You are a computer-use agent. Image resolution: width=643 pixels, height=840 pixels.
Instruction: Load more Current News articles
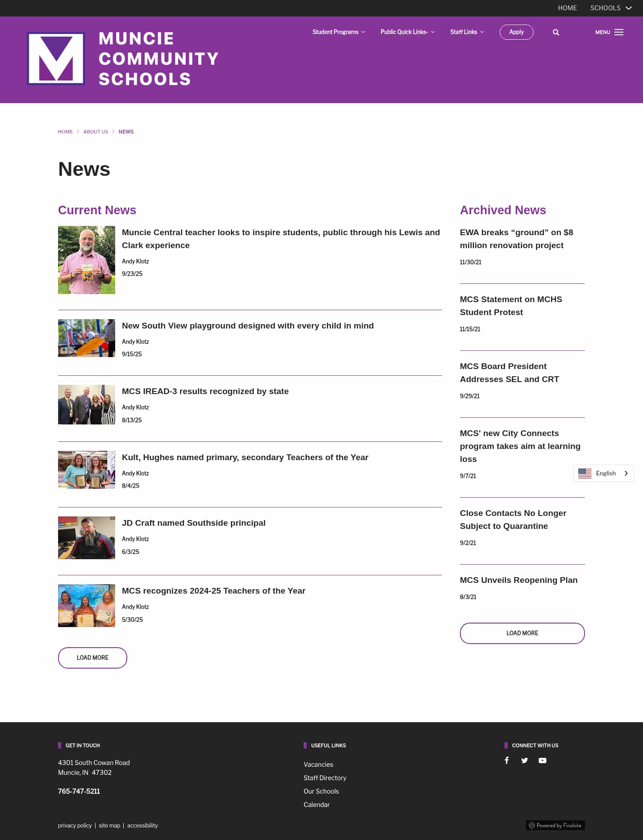(x=92, y=657)
